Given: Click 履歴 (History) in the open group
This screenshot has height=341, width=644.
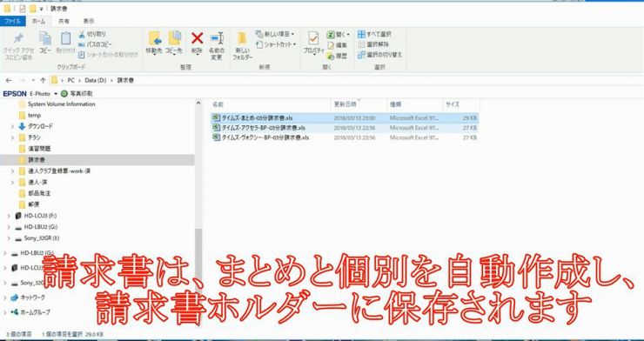Looking at the screenshot, I should (338, 56).
